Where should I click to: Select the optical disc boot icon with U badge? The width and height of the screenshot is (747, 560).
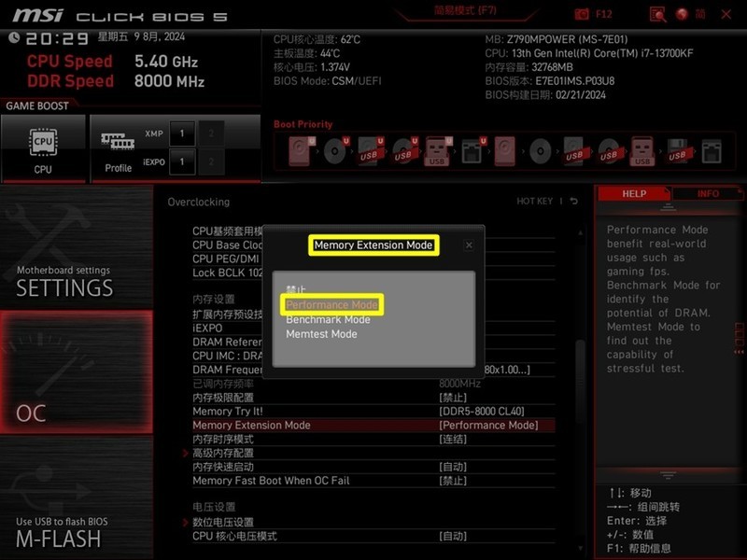336,151
